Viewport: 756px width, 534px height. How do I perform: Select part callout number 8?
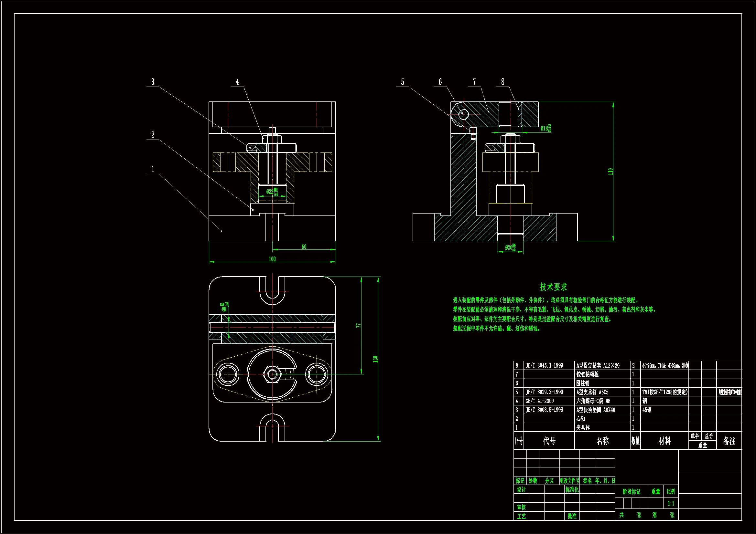pyautogui.click(x=503, y=82)
